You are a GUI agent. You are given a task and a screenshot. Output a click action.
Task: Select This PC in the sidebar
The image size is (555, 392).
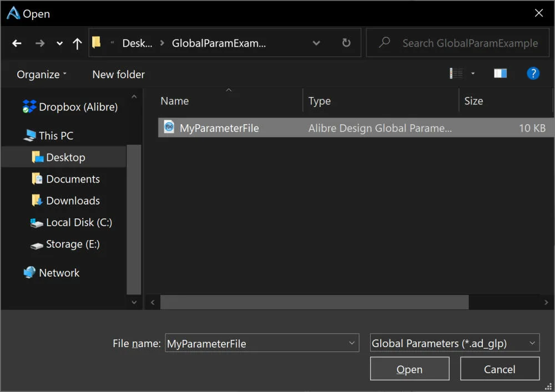48,135
